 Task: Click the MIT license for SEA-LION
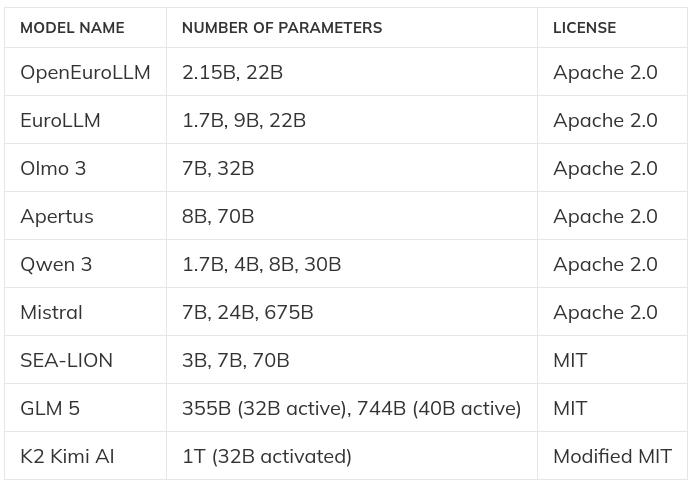point(570,360)
